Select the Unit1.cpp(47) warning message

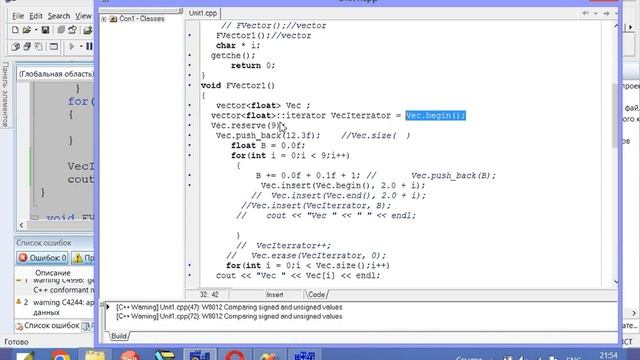click(229, 307)
